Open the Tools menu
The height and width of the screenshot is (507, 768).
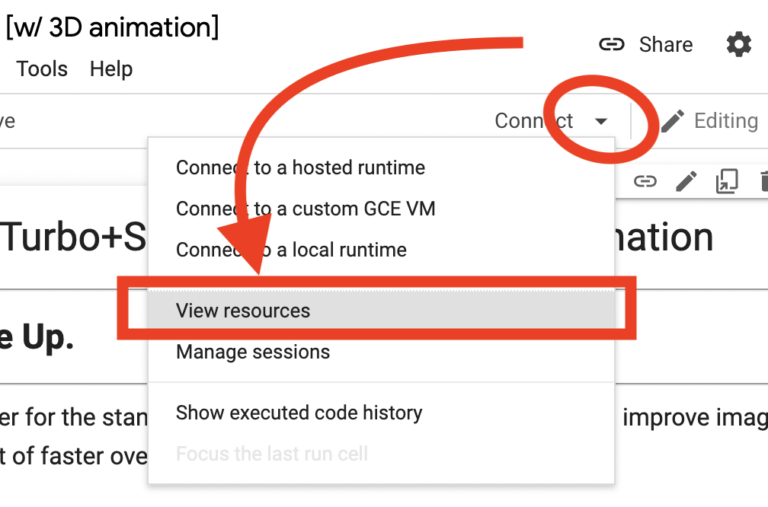click(x=42, y=69)
